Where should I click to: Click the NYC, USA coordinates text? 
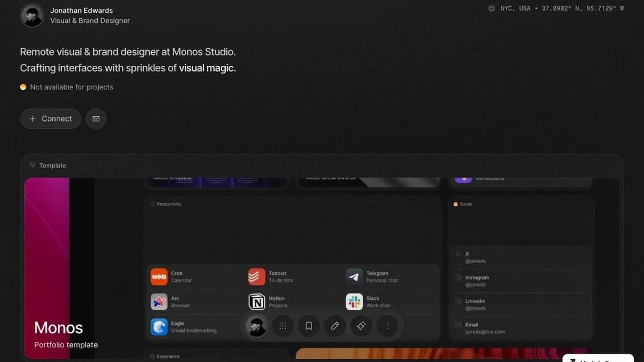pyautogui.click(x=562, y=8)
